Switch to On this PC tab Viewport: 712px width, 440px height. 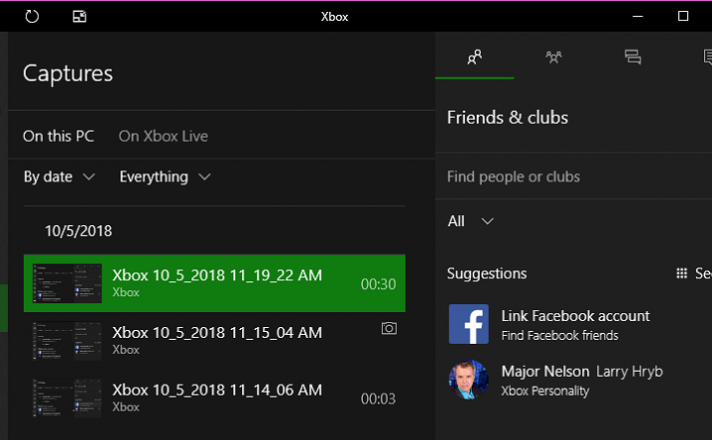59,136
